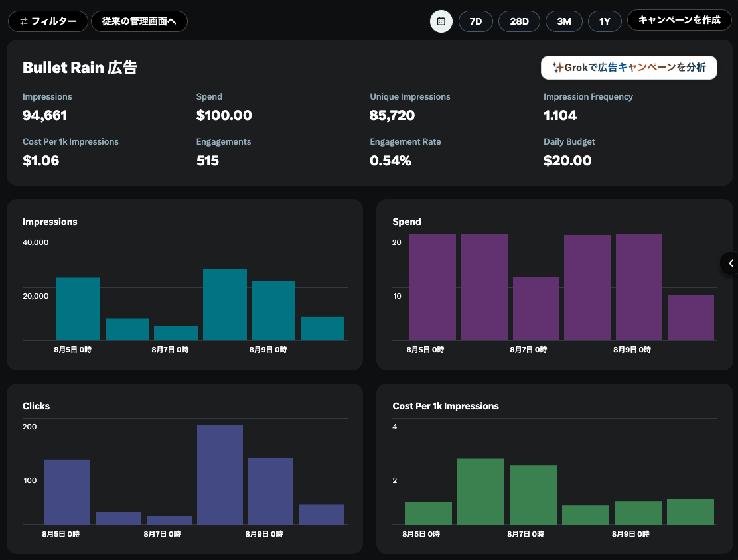Click the Unique Impressions metric label
738x560 pixels.
click(410, 96)
